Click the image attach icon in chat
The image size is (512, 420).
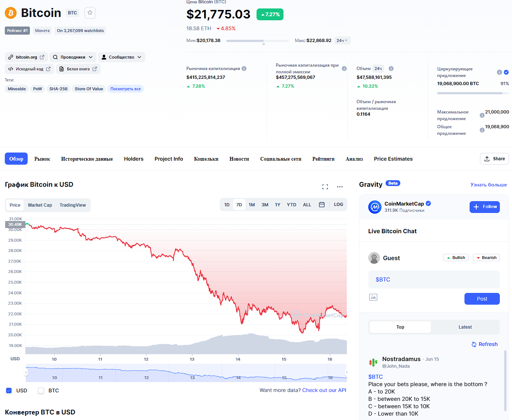point(373,297)
